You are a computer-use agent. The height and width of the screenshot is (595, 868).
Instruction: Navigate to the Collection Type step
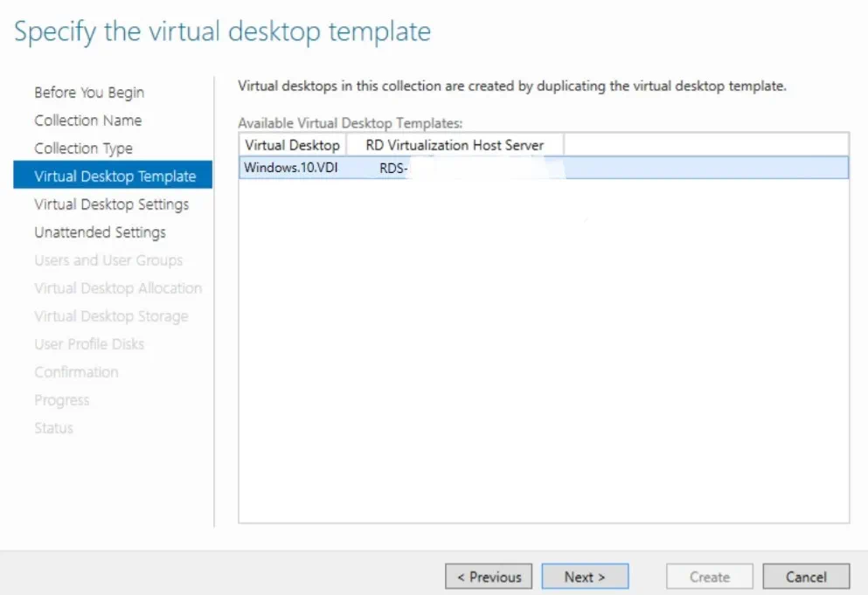[x=83, y=148]
